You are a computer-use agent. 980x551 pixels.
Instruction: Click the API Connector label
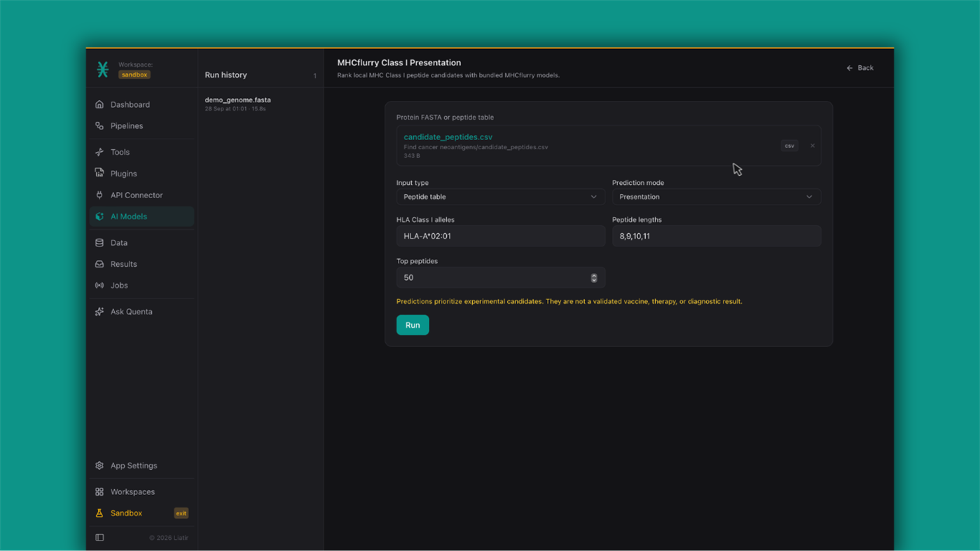[137, 195]
